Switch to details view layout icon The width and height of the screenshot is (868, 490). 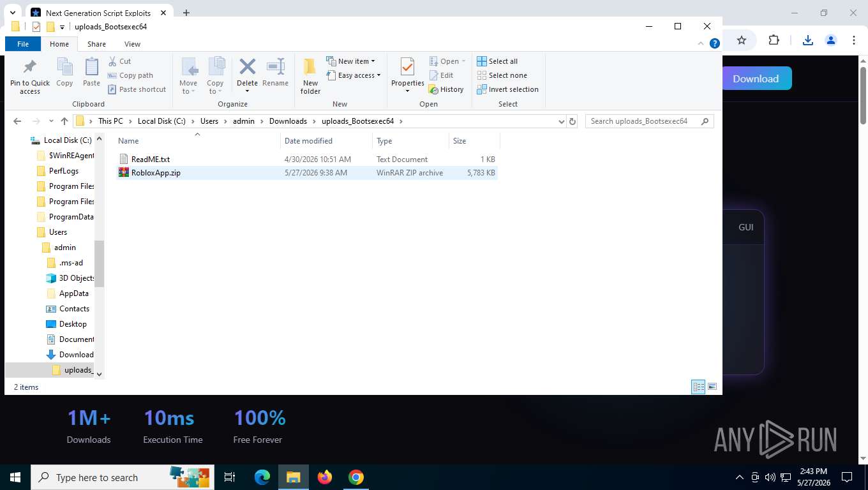(x=699, y=387)
